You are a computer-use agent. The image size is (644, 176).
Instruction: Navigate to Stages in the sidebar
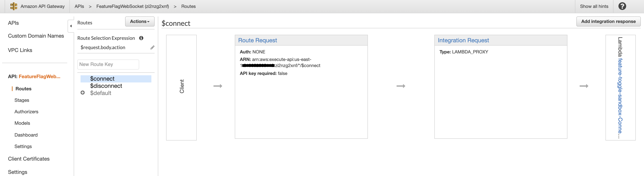click(22, 100)
